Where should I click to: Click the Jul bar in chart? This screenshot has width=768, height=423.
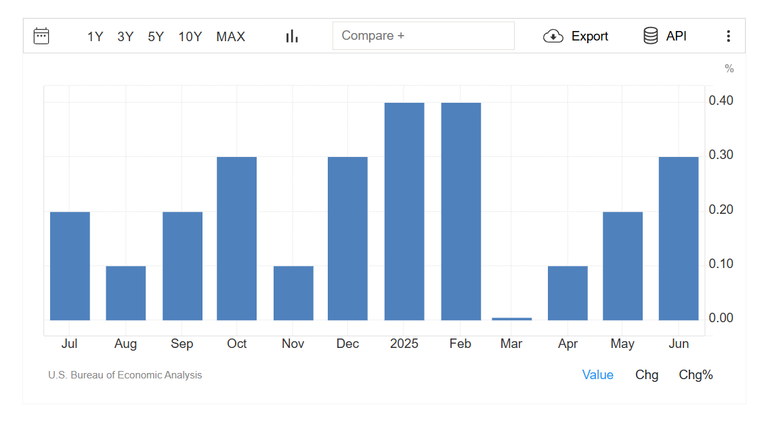point(70,266)
